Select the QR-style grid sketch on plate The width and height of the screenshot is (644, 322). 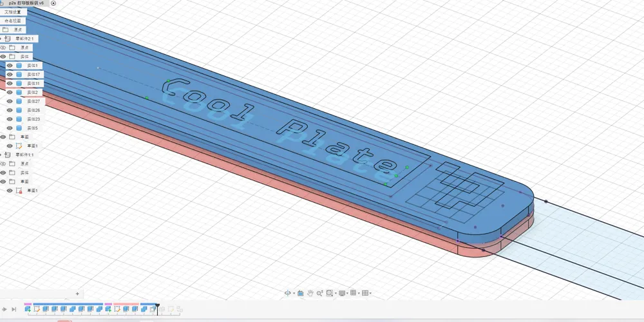point(456,191)
